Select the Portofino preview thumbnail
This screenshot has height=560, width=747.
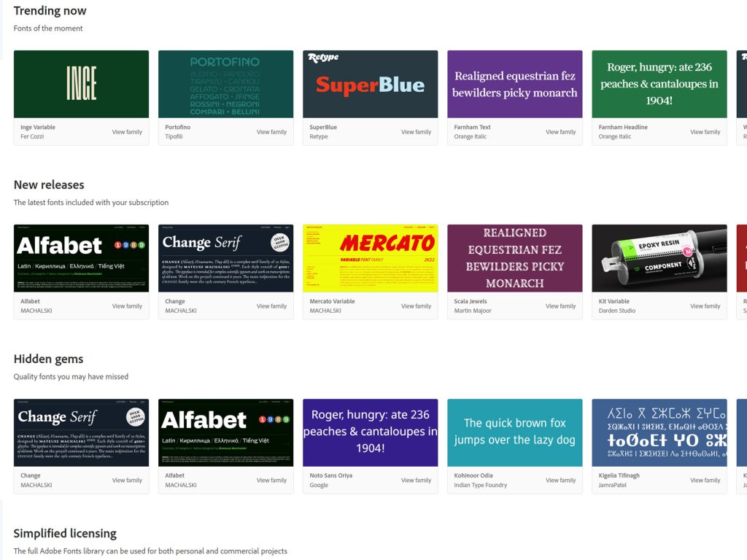click(x=225, y=85)
